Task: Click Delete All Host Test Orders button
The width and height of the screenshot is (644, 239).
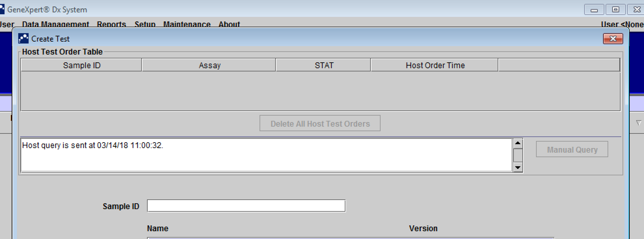Action: 320,123
